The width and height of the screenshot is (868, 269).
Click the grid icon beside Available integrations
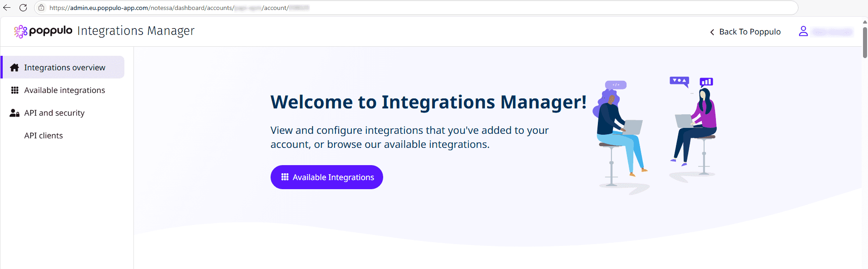15,90
